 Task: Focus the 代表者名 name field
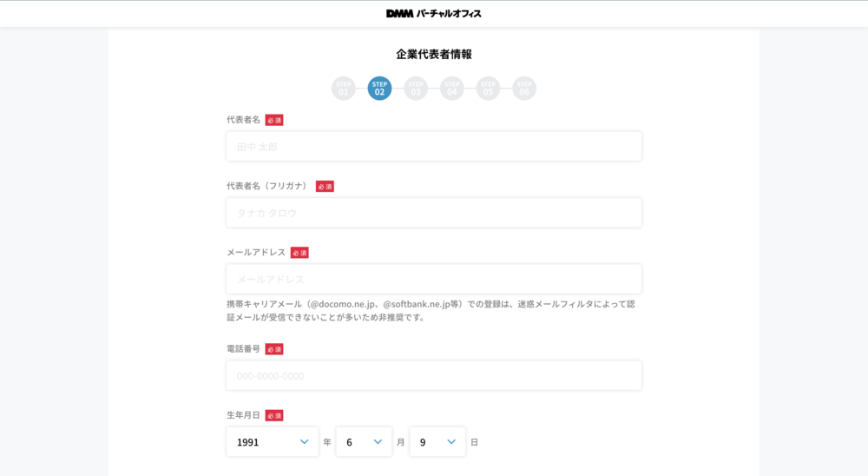(434, 146)
